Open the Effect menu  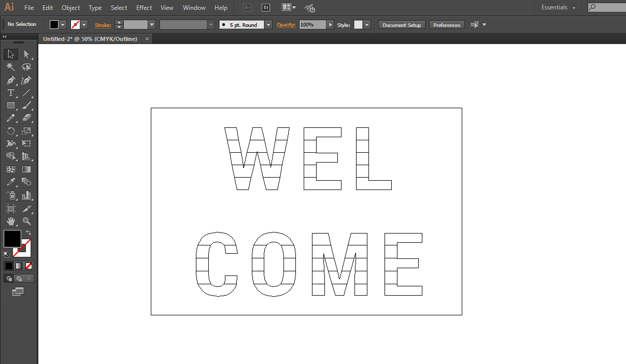[x=144, y=8]
